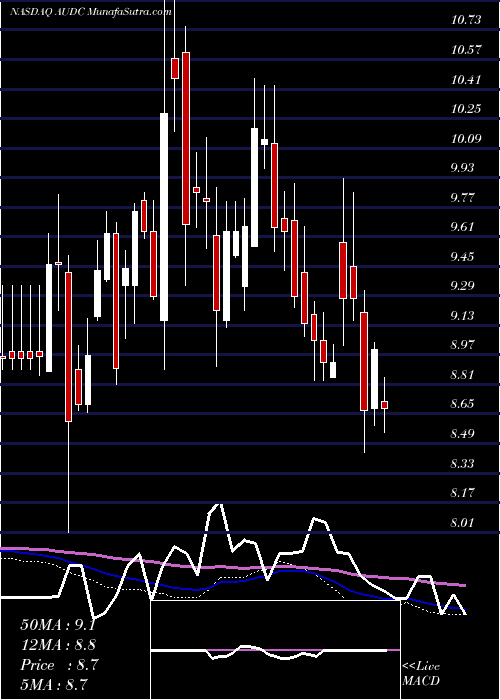Click the 10.25 price axis label

(466, 108)
